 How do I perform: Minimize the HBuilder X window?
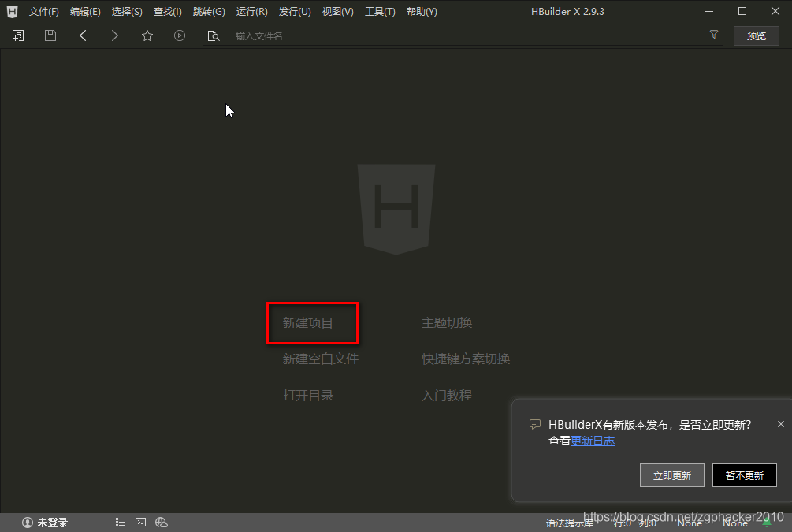709,11
